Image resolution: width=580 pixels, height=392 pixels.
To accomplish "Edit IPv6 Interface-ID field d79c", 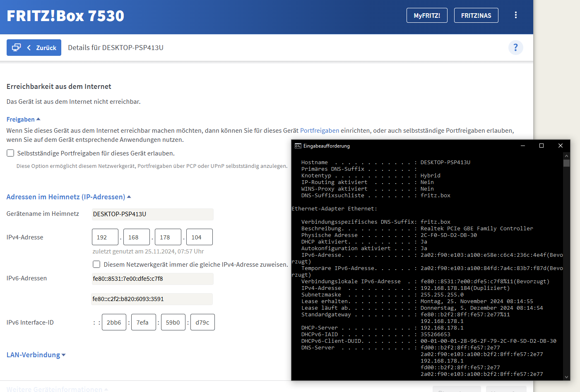I will [202, 322].
